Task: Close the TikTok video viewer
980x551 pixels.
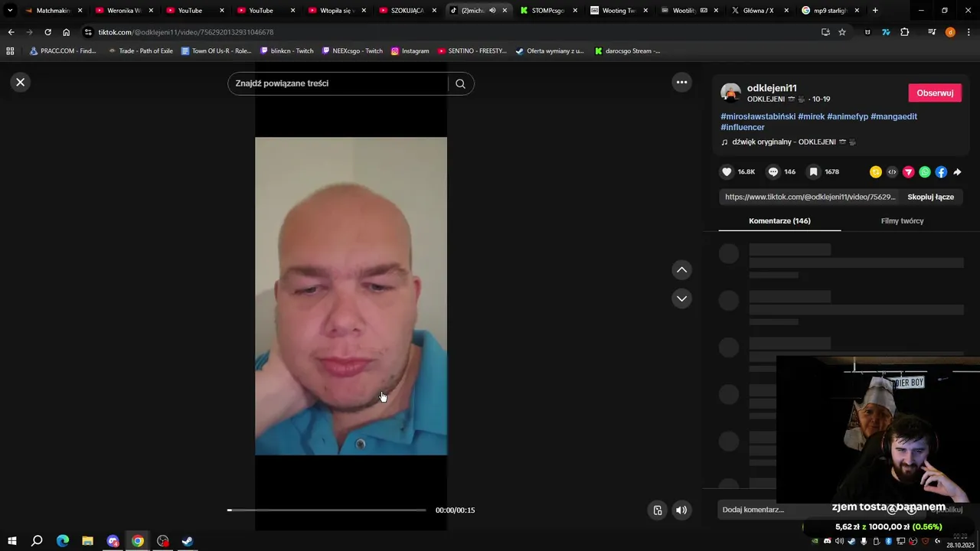Action: (x=21, y=82)
